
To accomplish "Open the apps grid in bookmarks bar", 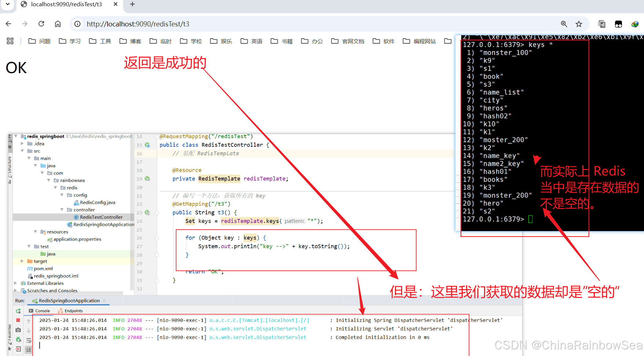I will click(10, 41).
